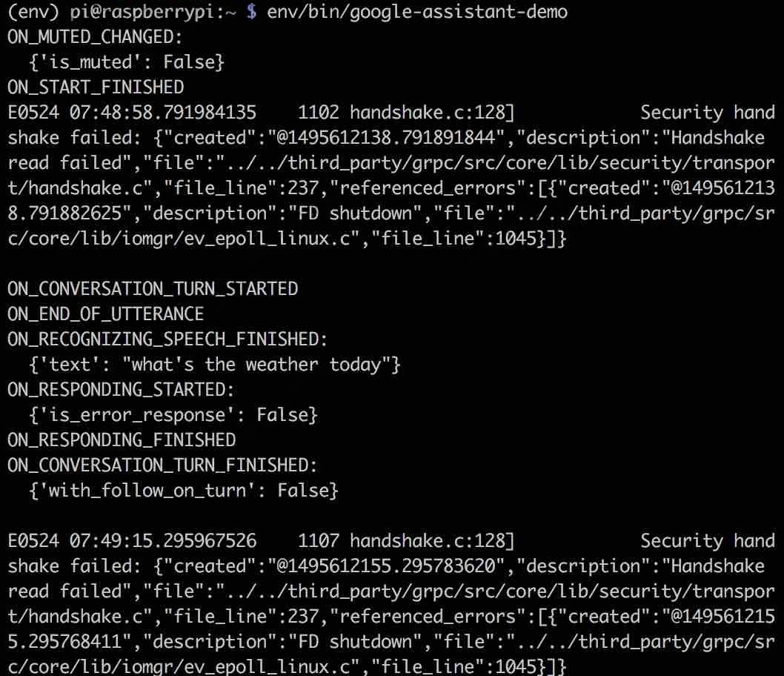
Task: Click the 1102 handshake.c:128 text
Action: [x=406, y=113]
